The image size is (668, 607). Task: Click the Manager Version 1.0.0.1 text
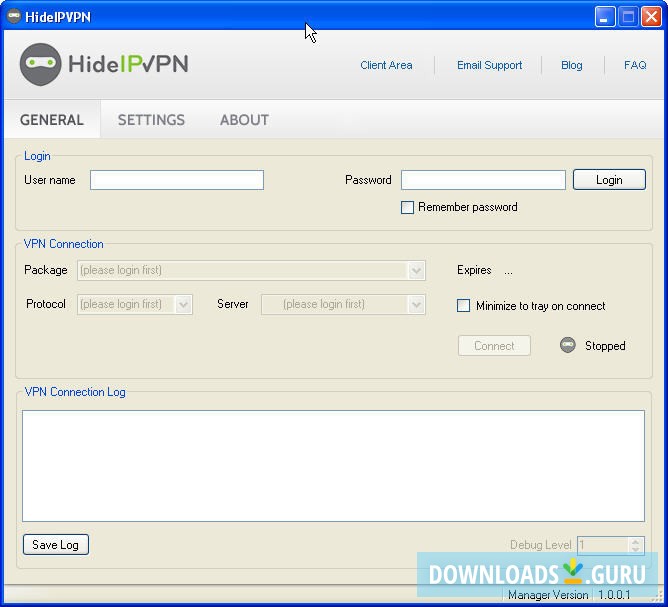click(x=569, y=595)
